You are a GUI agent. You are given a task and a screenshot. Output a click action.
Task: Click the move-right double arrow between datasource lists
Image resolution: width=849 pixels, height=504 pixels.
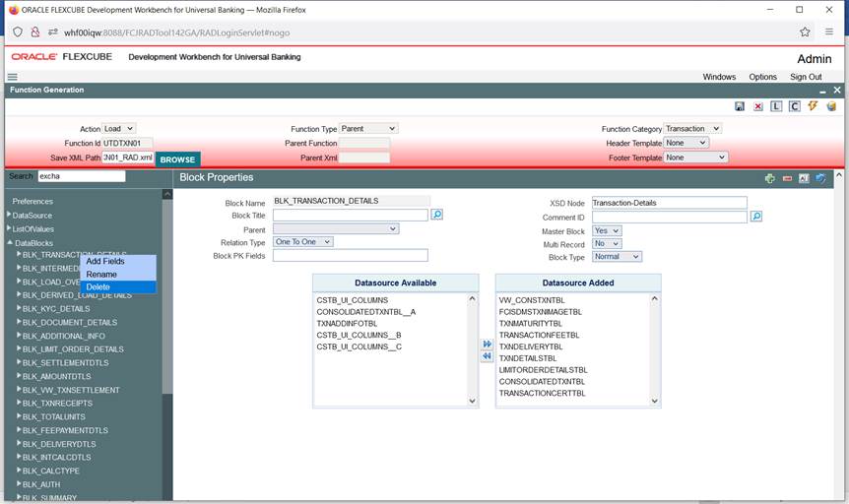(x=487, y=344)
